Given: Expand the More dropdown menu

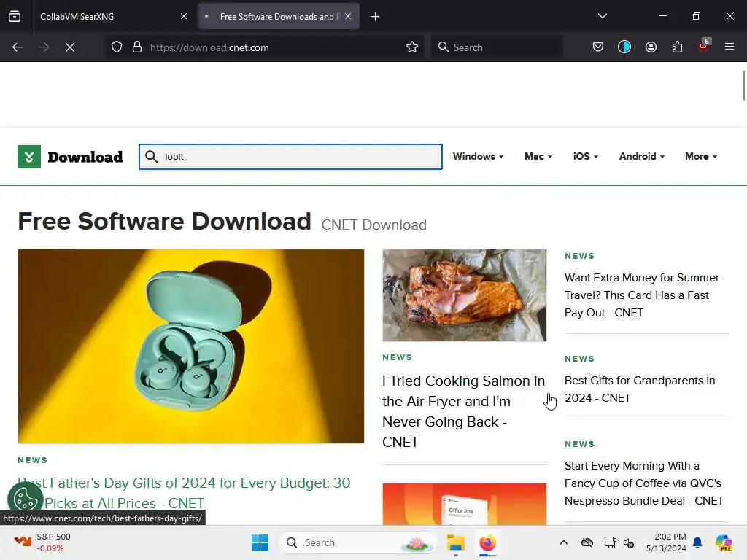Looking at the screenshot, I should [x=701, y=156].
